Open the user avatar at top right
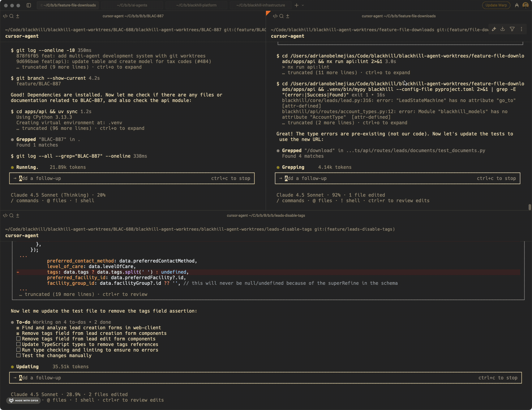 coord(525,5)
